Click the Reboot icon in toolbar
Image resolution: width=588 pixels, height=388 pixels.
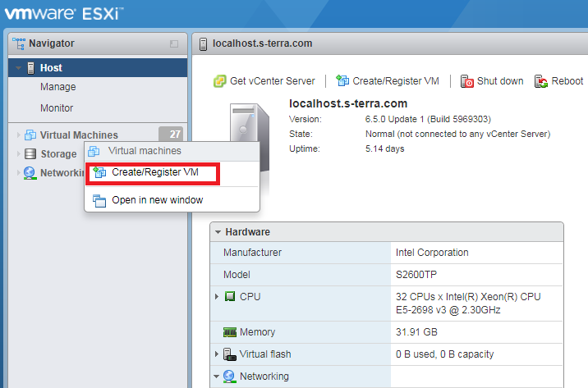coord(541,81)
